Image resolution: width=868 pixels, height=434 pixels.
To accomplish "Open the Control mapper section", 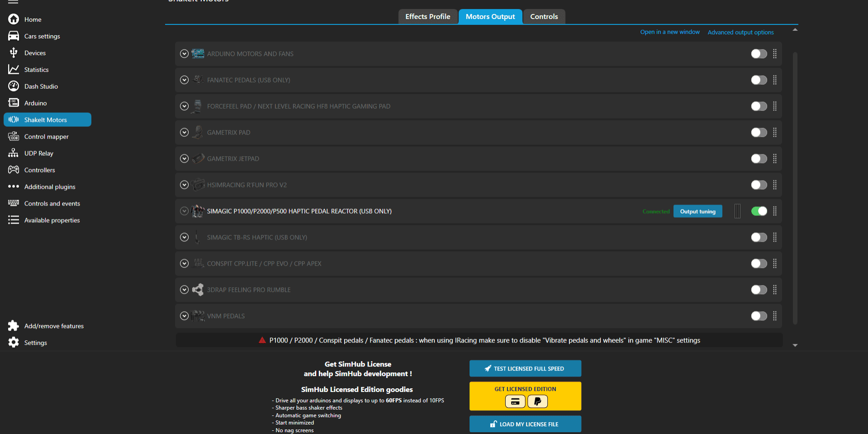I will click(x=46, y=137).
